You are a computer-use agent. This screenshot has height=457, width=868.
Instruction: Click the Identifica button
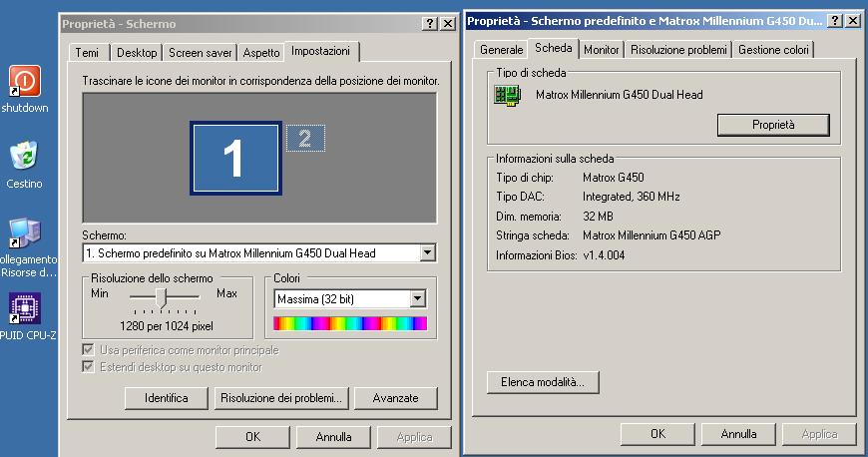[166, 398]
